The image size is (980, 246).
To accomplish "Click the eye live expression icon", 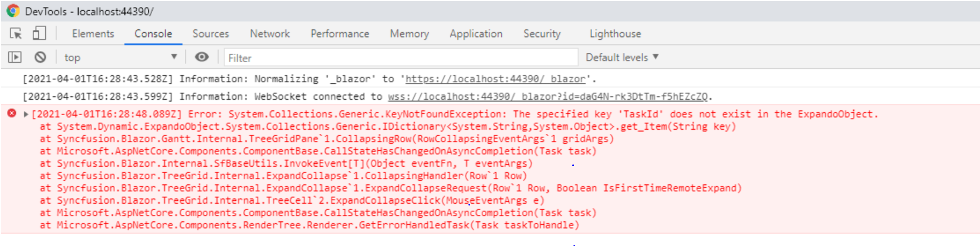I will pyautogui.click(x=202, y=57).
